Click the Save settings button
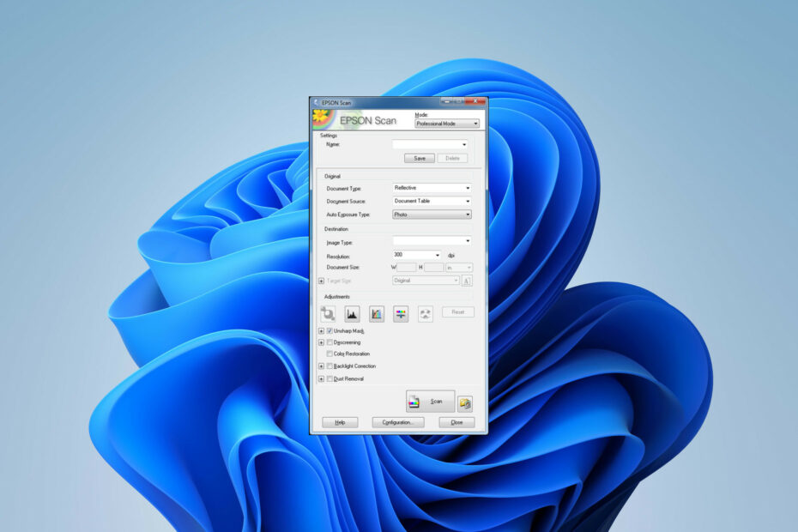This screenshot has width=798, height=532. (x=420, y=159)
